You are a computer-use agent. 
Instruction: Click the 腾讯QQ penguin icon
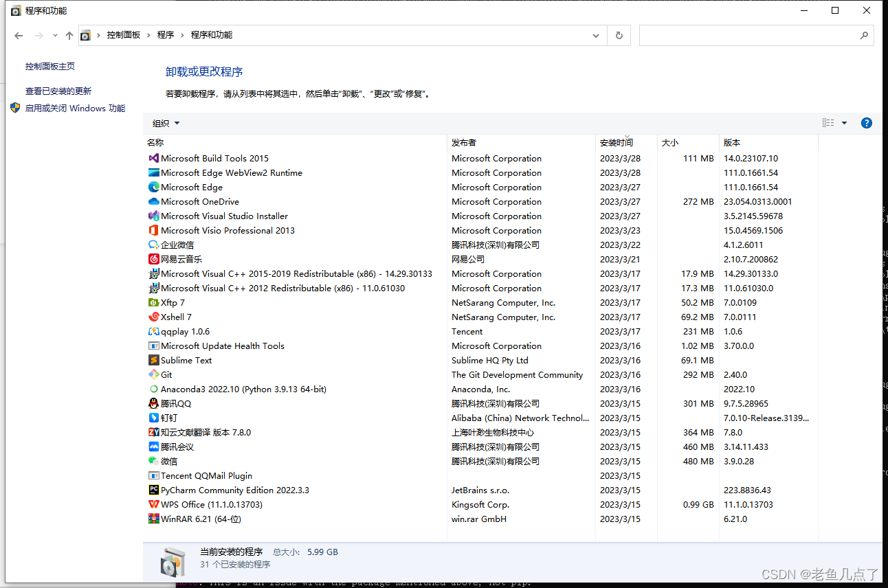point(154,403)
